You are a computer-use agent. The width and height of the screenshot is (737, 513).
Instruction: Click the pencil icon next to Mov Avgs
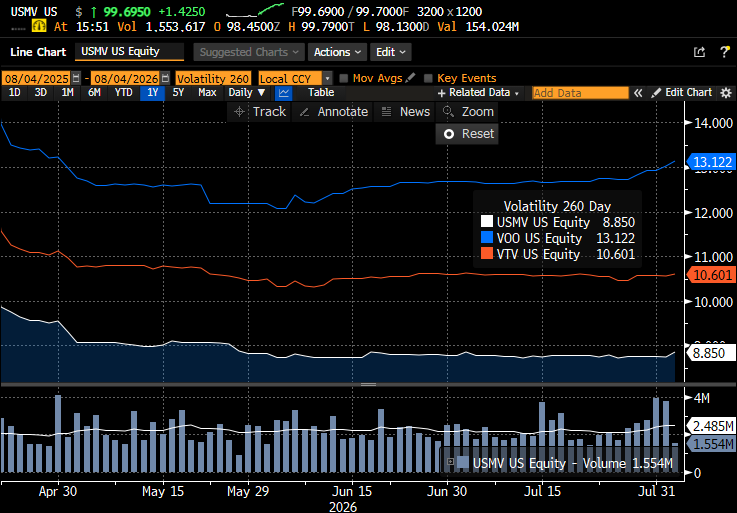tap(410, 78)
